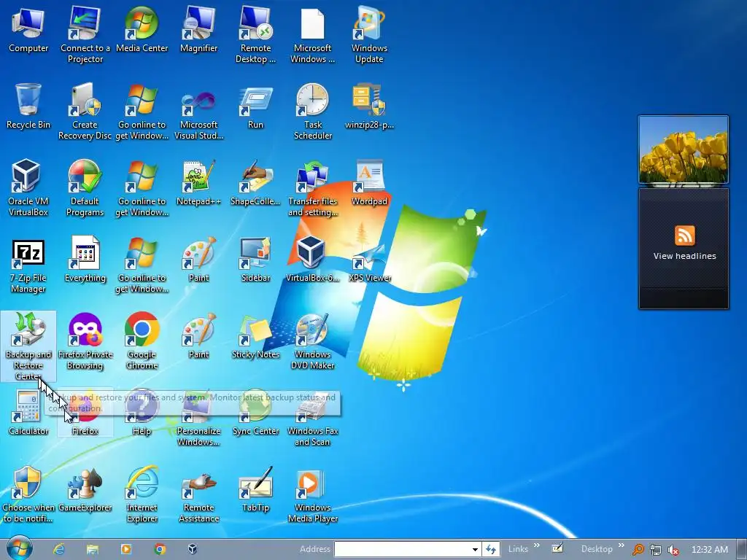The width and height of the screenshot is (747, 560).
Task: Click the yellow tulips slideshow gadget
Action: point(684,149)
